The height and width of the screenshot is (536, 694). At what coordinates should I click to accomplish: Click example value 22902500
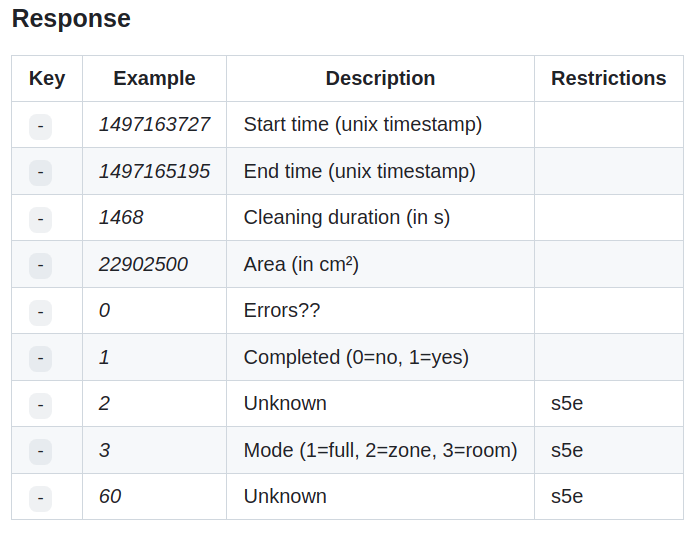tap(143, 264)
